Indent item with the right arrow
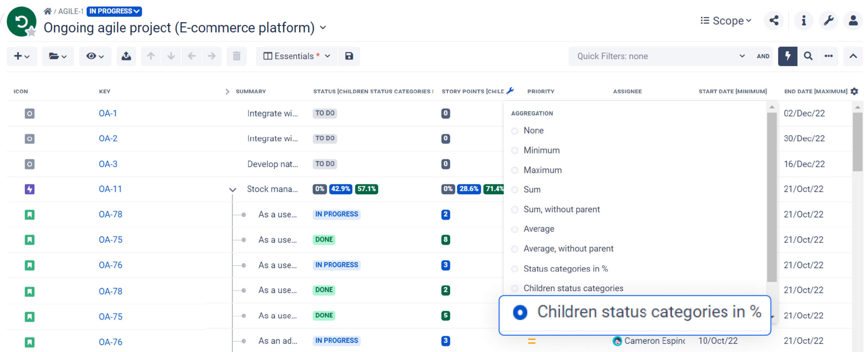 [212, 56]
